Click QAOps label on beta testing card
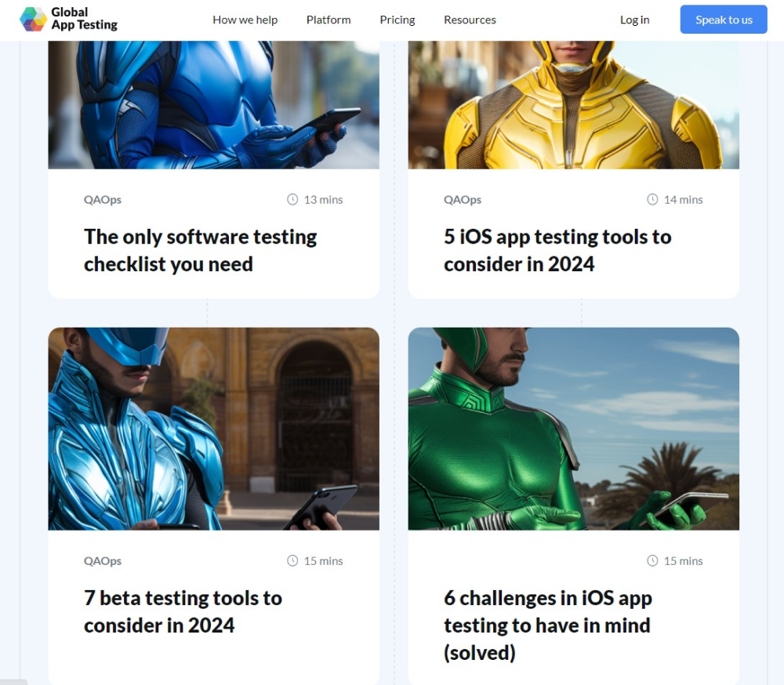784x685 pixels. 103,561
